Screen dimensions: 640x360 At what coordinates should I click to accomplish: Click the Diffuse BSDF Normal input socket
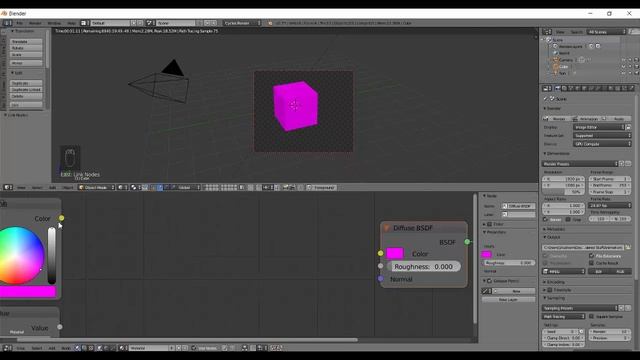point(380,279)
